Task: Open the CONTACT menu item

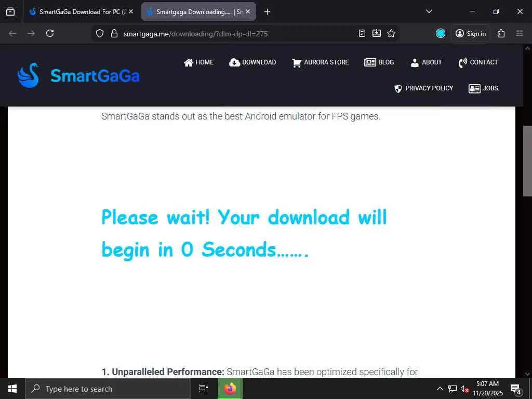Action: (x=478, y=62)
